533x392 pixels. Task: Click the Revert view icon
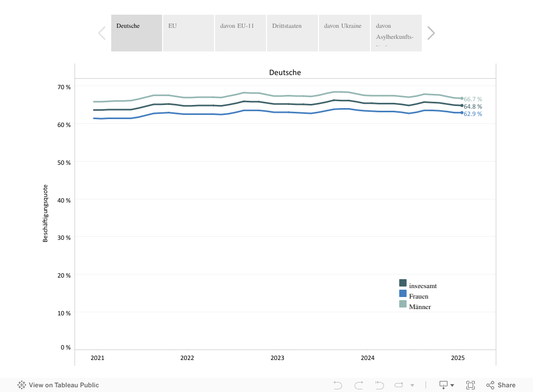coord(380,385)
